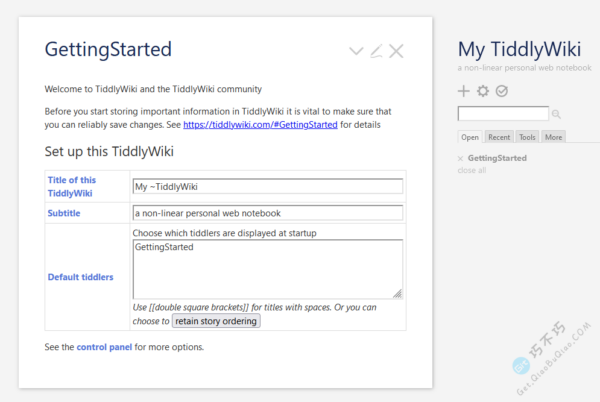Switch to the Recent tab
This screenshot has height=402, width=600.
pos(499,137)
